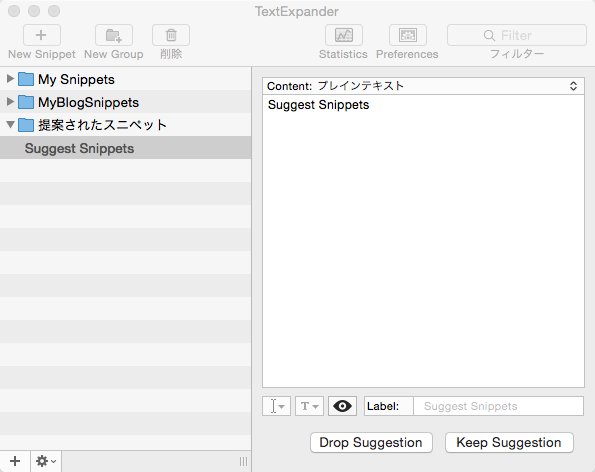This screenshot has height=472, width=595.
Task: Click the 提案されたスニペット folder icon
Action: tap(26, 124)
